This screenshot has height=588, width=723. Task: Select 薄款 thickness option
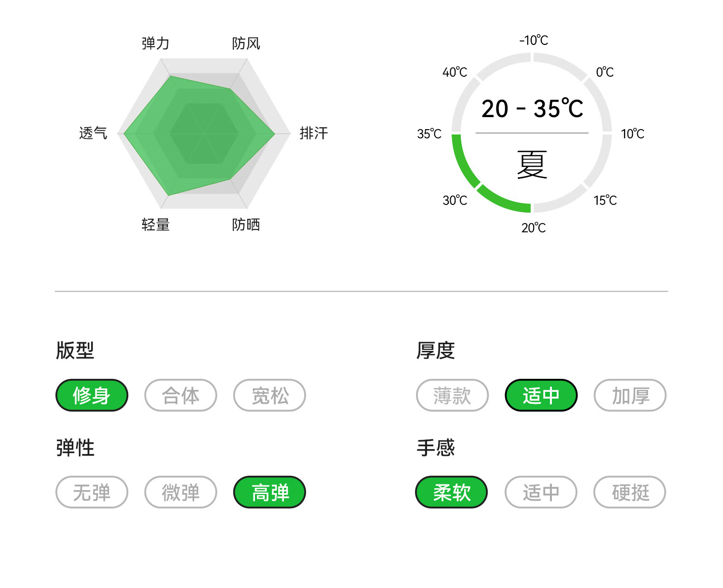click(x=452, y=396)
